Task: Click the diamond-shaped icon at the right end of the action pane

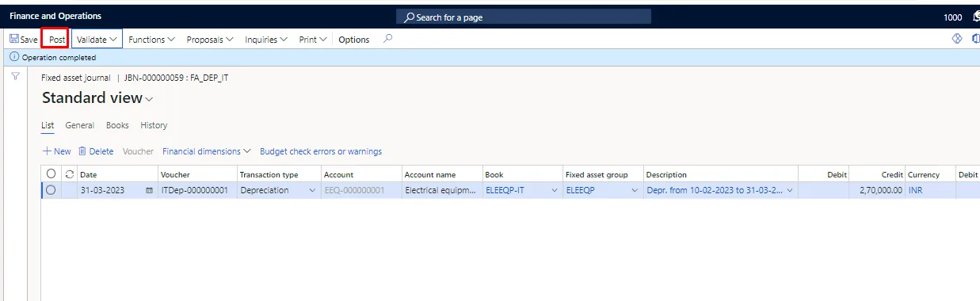Action: (x=956, y=39)
